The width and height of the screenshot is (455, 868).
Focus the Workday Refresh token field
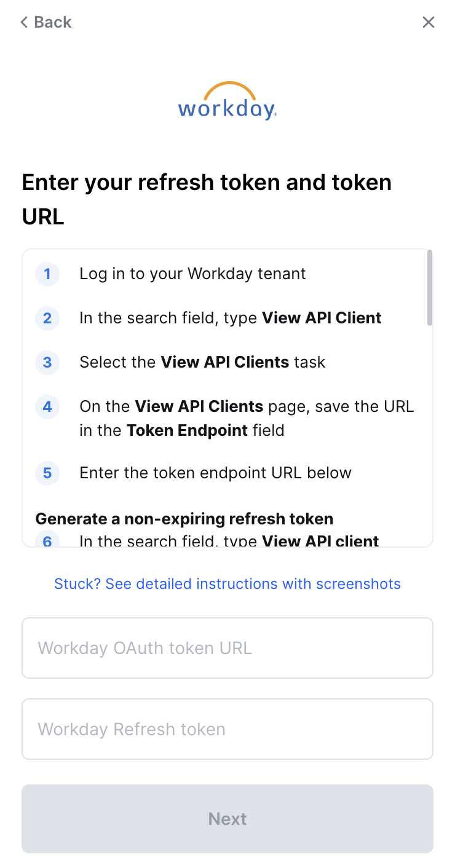(x=228, y=729)
